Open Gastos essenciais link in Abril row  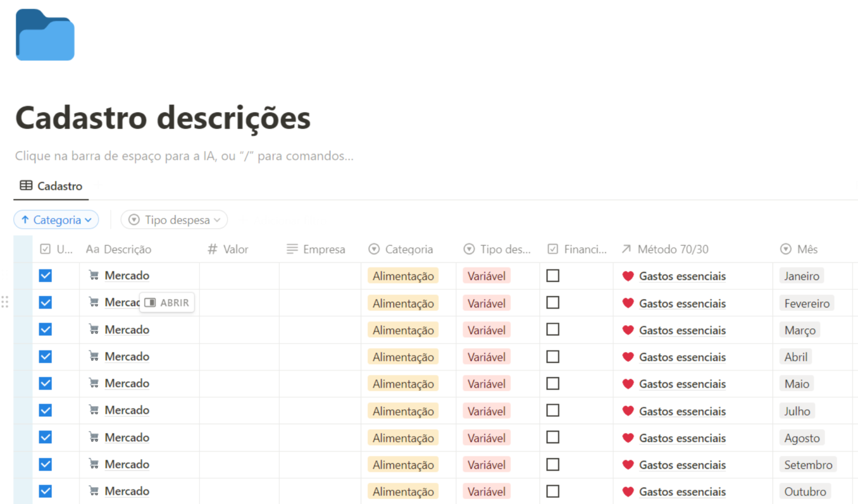(x=682, y=357)
